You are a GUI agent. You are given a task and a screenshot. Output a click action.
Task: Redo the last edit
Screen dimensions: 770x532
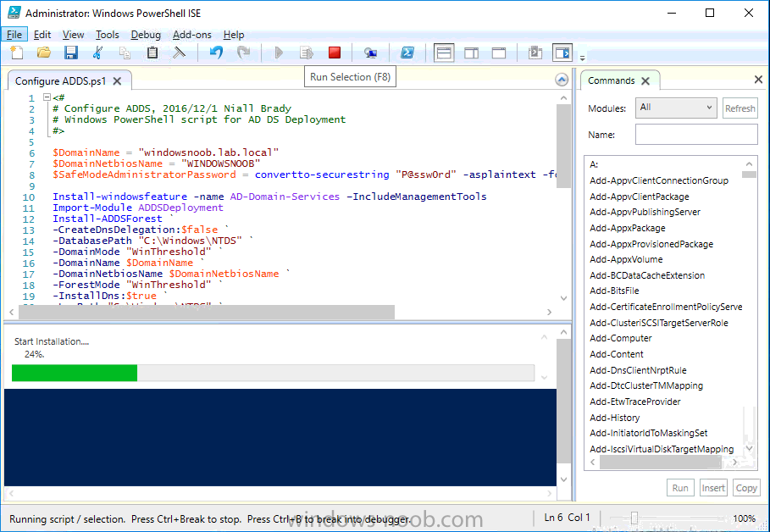(x=244, y=53)
